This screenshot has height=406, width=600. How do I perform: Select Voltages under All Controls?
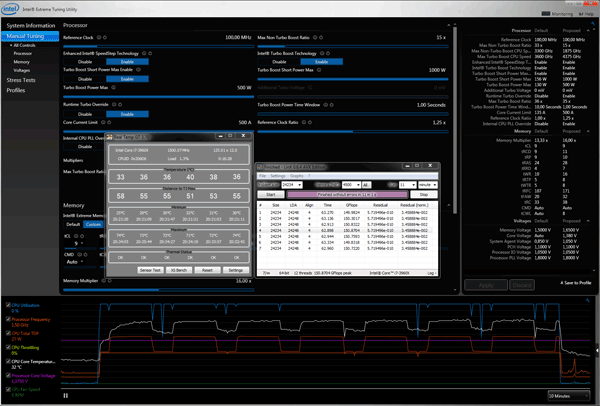[x=21, y=70]
